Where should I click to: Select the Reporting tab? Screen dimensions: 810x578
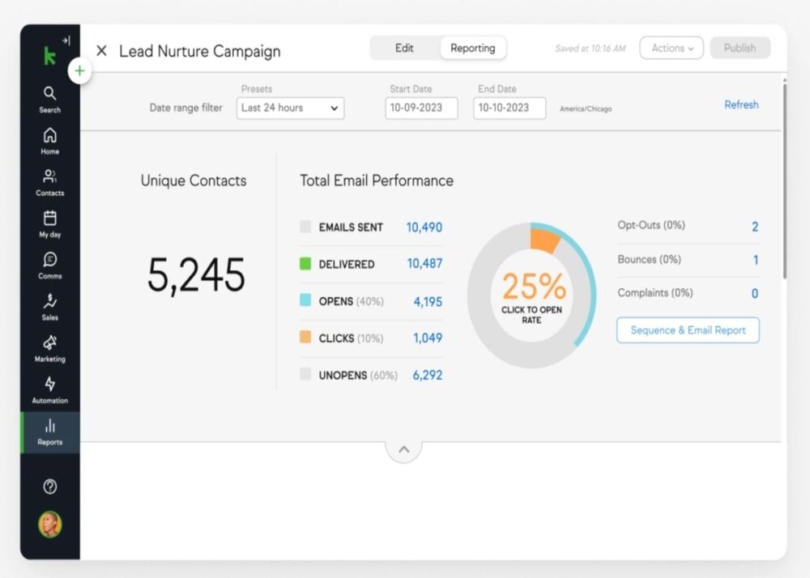pyautogui.click(x=472, y=47)
